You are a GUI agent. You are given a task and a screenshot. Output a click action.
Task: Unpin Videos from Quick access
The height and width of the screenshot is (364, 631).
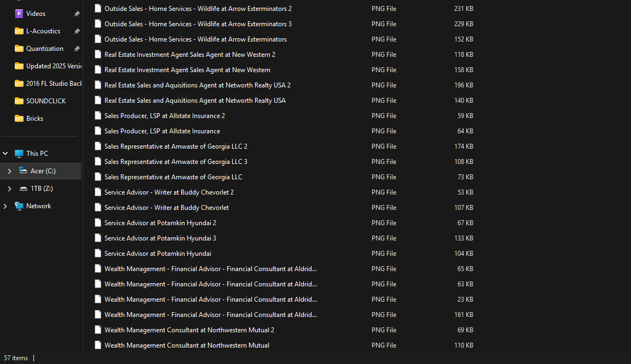click(x=77, y=13)
